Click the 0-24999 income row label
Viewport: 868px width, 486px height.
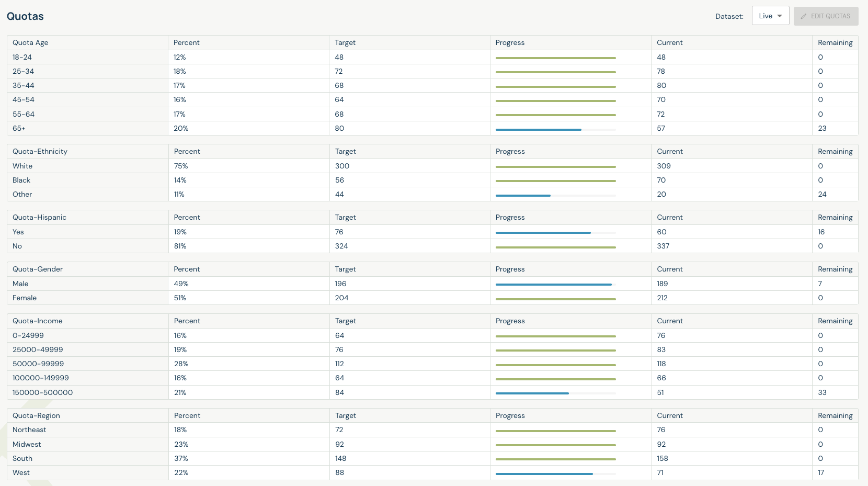28,335
